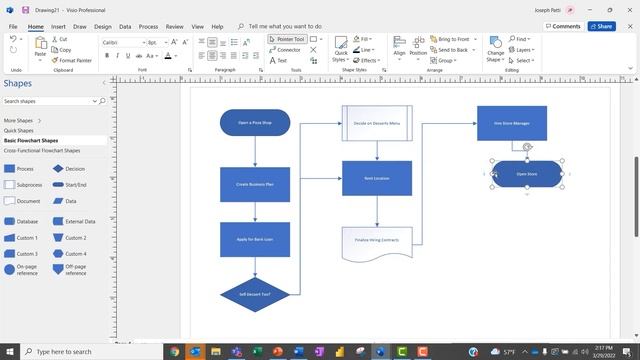
Task: Open the Cross-Functional Flowchart Shapes stencil
Action: 42,151
